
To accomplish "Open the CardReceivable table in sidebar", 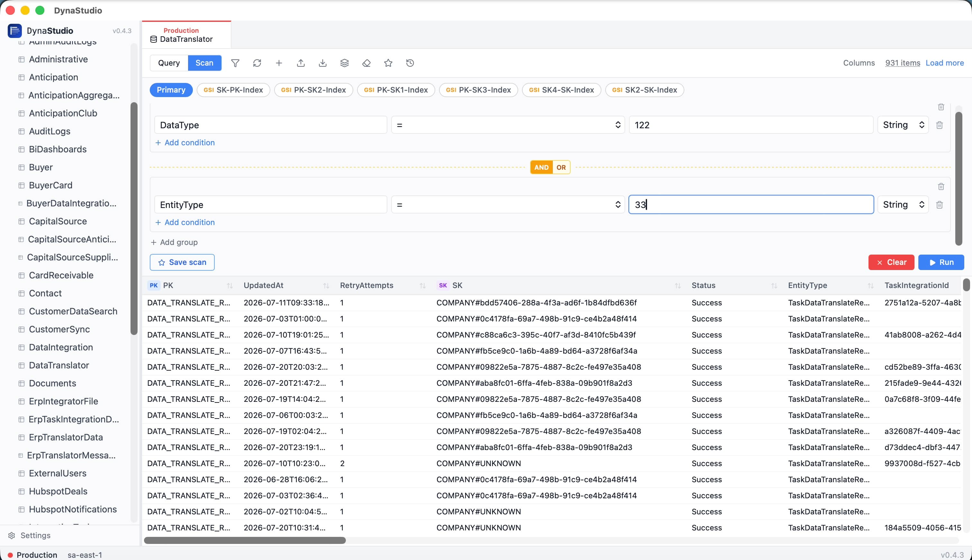I will click(x=61, y=275).
